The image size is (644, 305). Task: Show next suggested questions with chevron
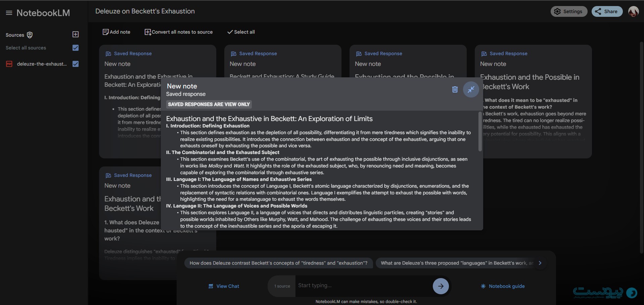(x=540, y=263)
